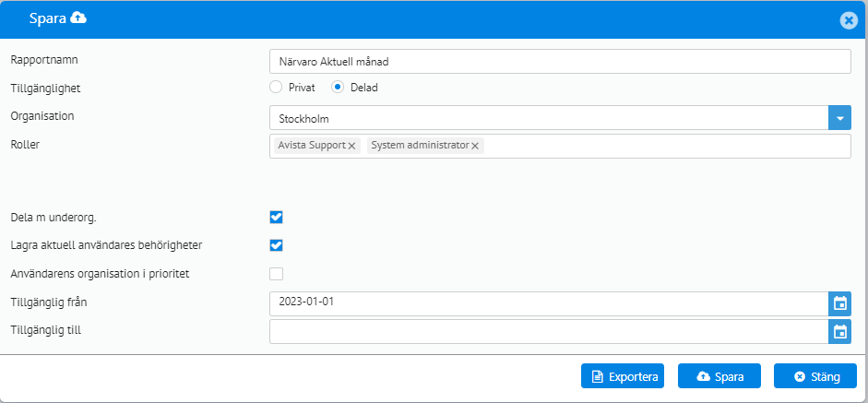This screenshot has width=868, height=403.
Task: Click the Lagra aktuell användares behörigheter label
Action: pyautogui.click(x=106, y=244)
